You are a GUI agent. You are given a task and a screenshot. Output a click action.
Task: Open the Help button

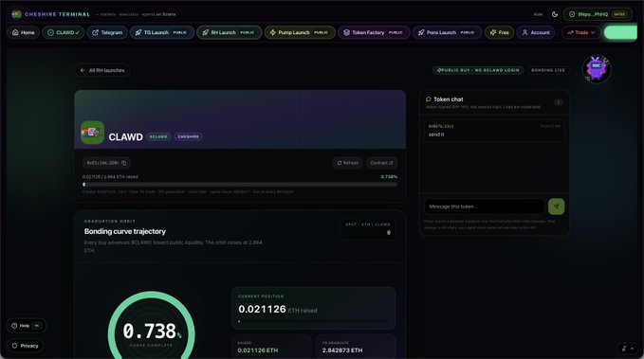27,325
